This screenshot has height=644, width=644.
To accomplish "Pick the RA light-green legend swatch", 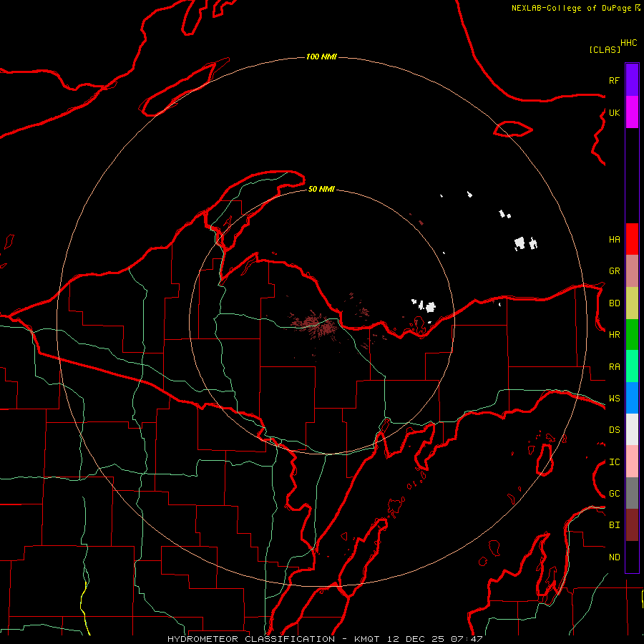I will (632, 366).
